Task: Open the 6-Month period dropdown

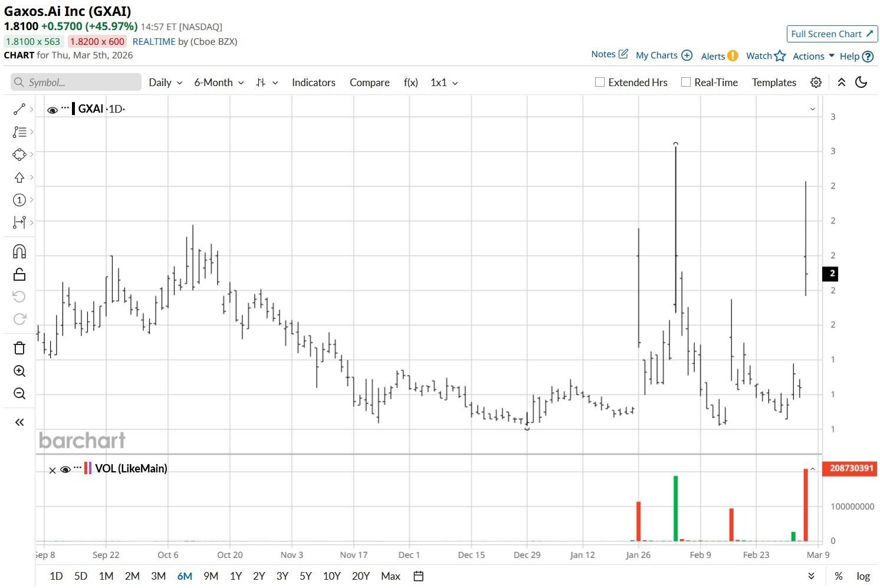Action: coord(219,83)
